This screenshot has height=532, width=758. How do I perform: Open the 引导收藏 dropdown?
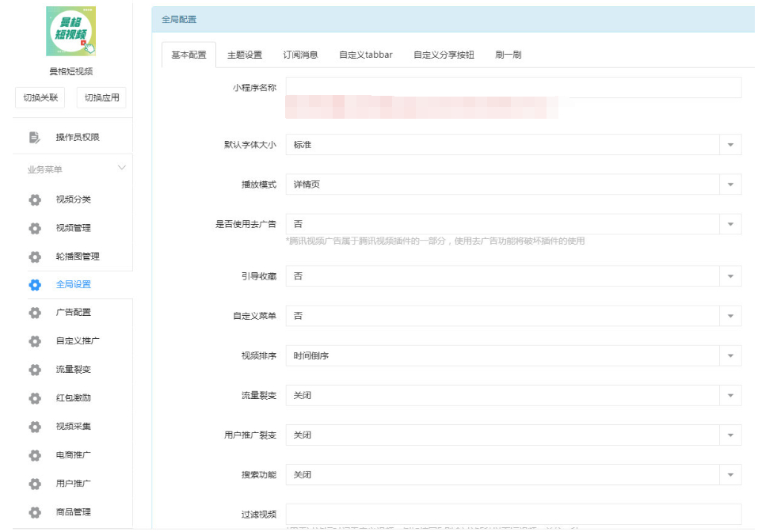513,276
